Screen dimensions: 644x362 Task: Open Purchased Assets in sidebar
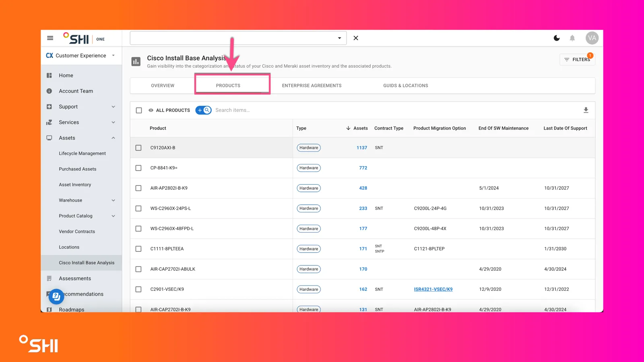pyautogui.click(x=78, y=169)
